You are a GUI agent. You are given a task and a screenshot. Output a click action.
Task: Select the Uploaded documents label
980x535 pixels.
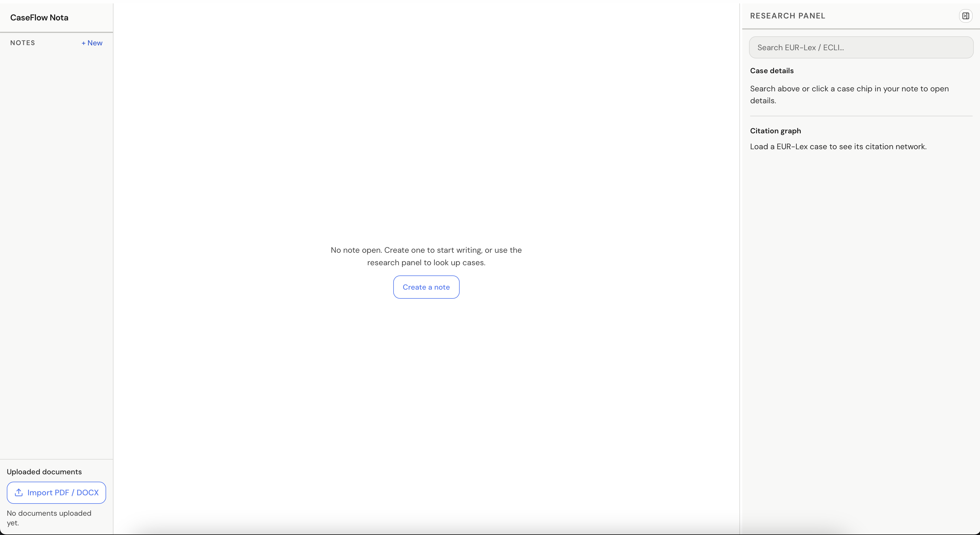tap(44, 471)
